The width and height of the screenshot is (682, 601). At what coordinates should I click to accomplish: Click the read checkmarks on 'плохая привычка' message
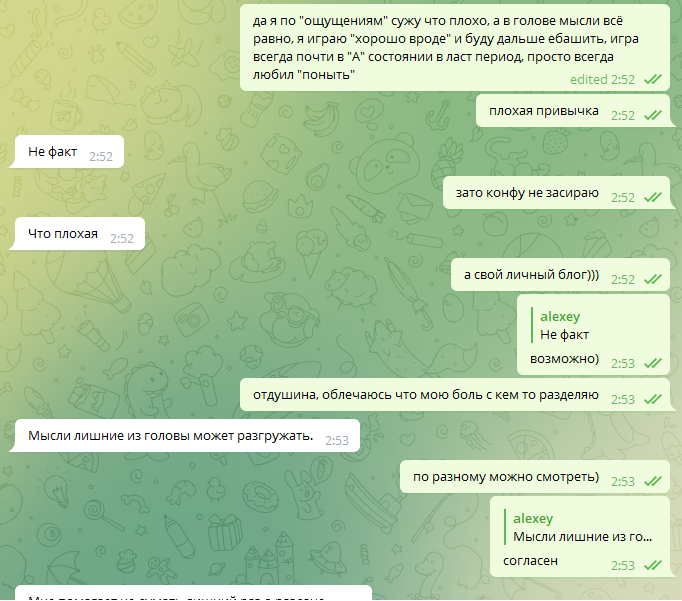pyautogui.click(x=653, y=115)
